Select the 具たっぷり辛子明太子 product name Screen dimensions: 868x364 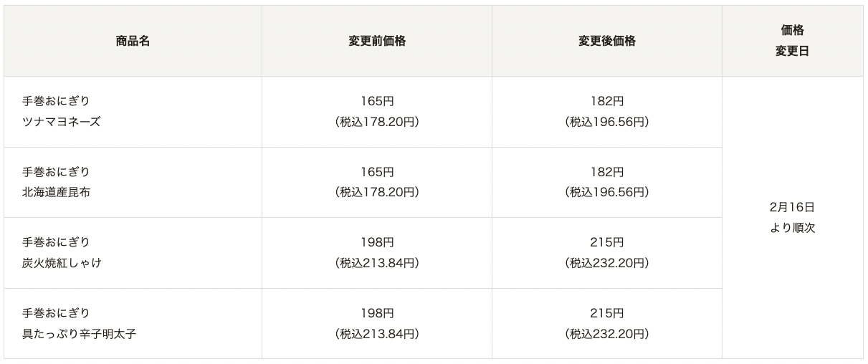tap(79, 334)
